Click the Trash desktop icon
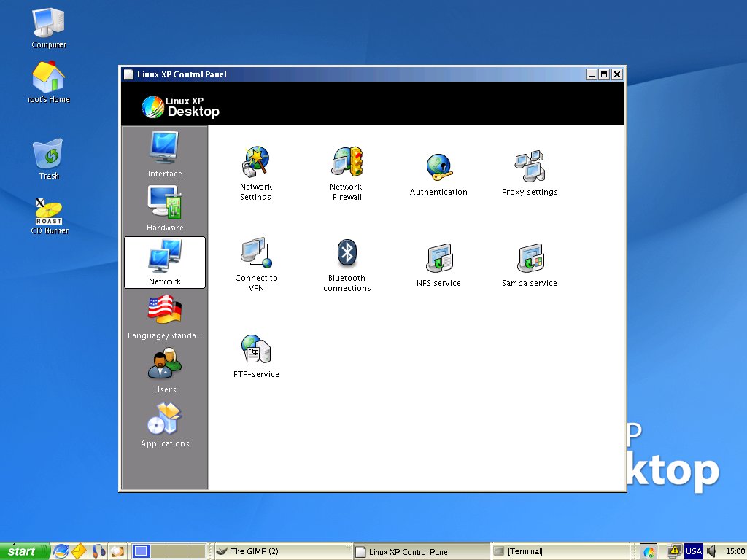This screenshot has height=560, width=747. [x=49, y=159]
